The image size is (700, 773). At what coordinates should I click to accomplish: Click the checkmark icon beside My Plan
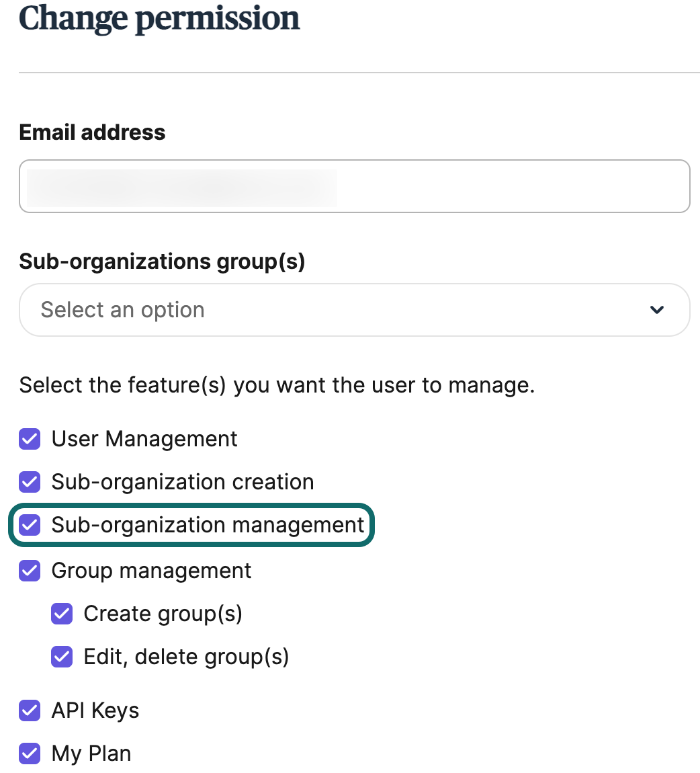30,754
